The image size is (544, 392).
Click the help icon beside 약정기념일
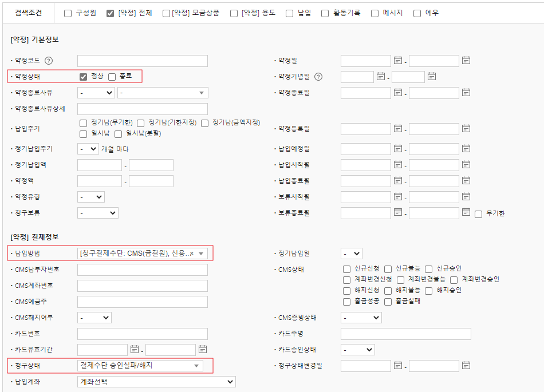(x=318, y=77)
